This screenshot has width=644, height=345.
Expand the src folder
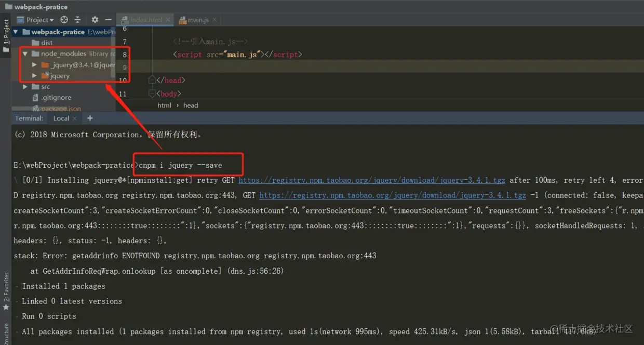25,87
